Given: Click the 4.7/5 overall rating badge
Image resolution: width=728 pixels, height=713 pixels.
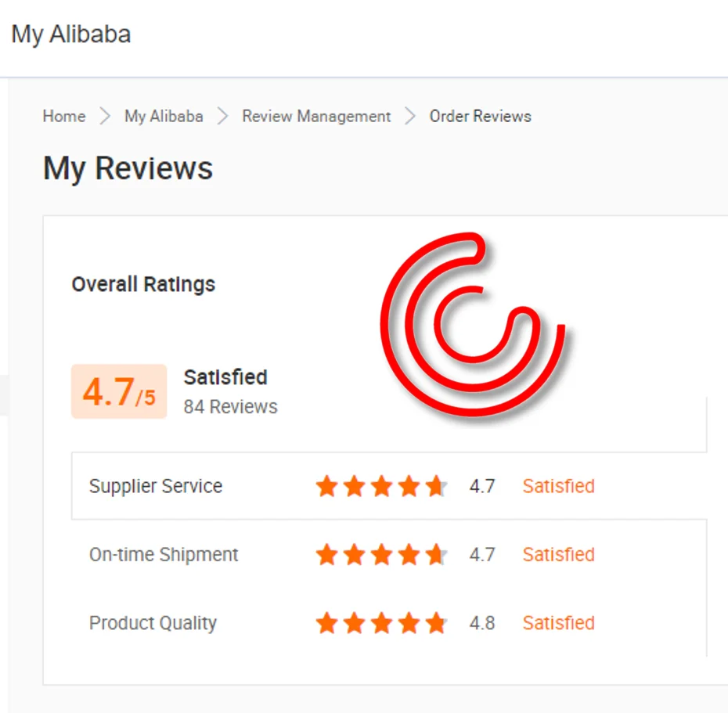Looking at the screenshot, I should tap(118, 391).
